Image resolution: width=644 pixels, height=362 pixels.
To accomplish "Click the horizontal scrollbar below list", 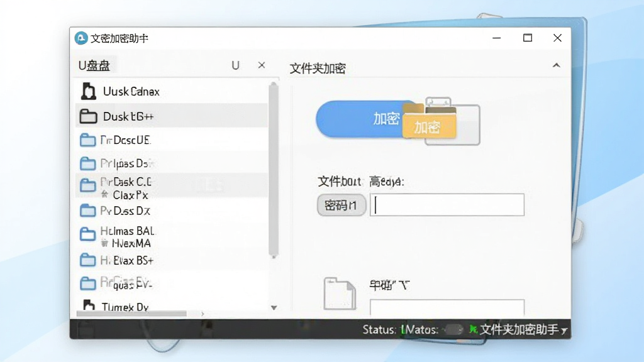I will coord(131,314).
